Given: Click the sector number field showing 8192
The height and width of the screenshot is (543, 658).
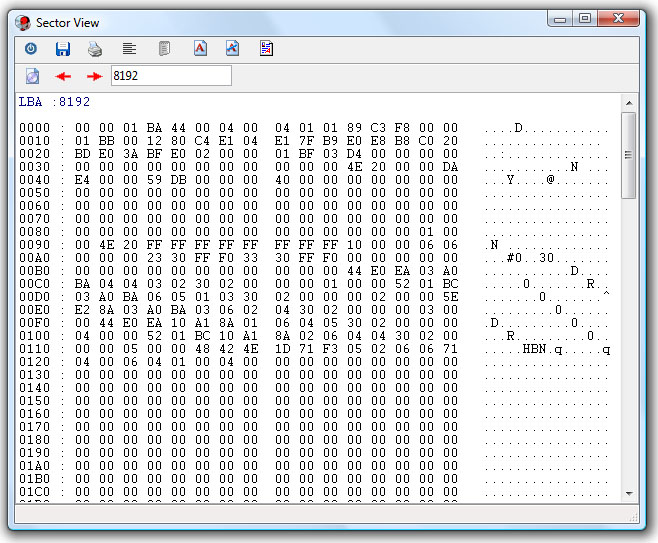Looking at the screenshot, I should pyautogui.click(x=170, y=76).
